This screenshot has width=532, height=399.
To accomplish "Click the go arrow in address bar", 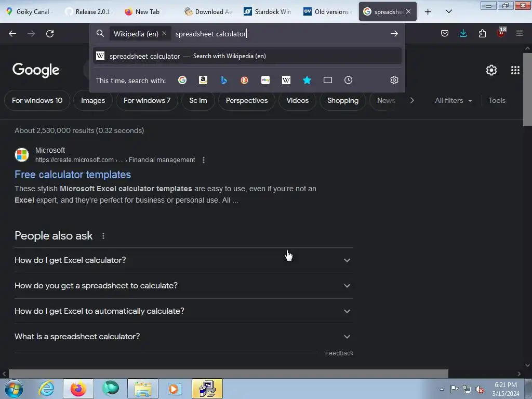I will 394,33.
